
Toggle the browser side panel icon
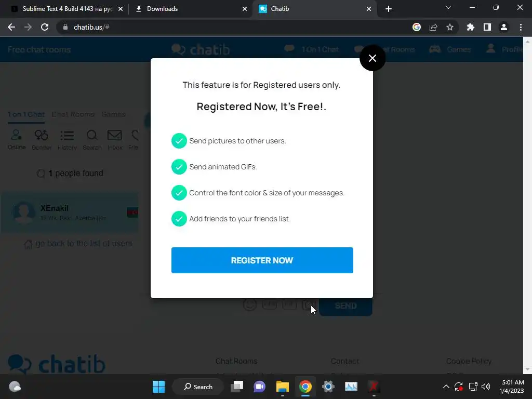point(487,27)
